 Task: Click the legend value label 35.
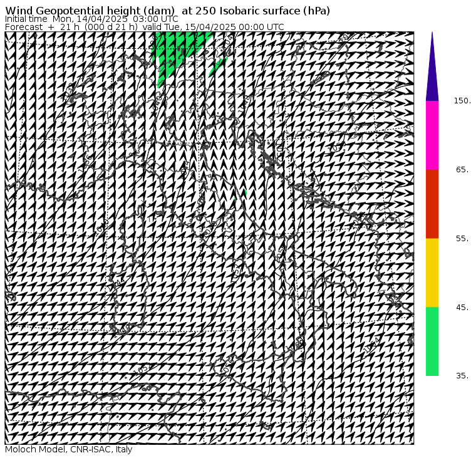tap(462, 376)
